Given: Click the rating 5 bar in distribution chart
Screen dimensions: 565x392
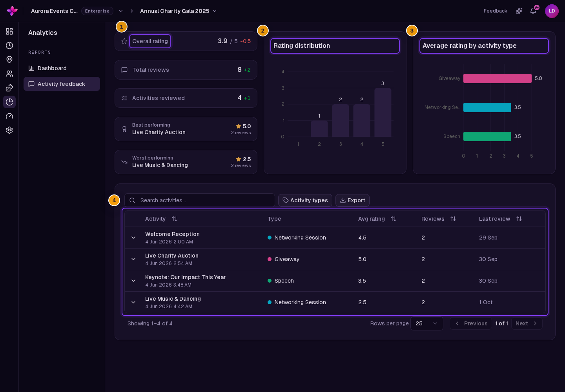Looking at the screenshot, I should (383, 113).
